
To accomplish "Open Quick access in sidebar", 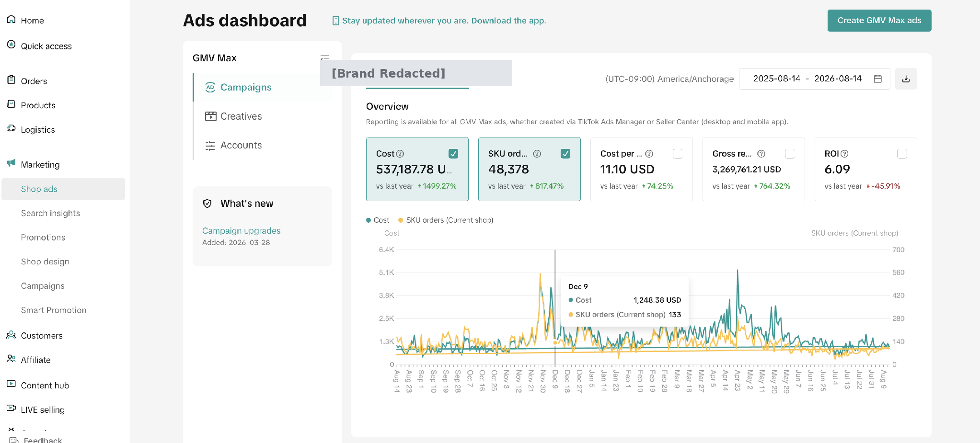I will click(x=46, y=46).
